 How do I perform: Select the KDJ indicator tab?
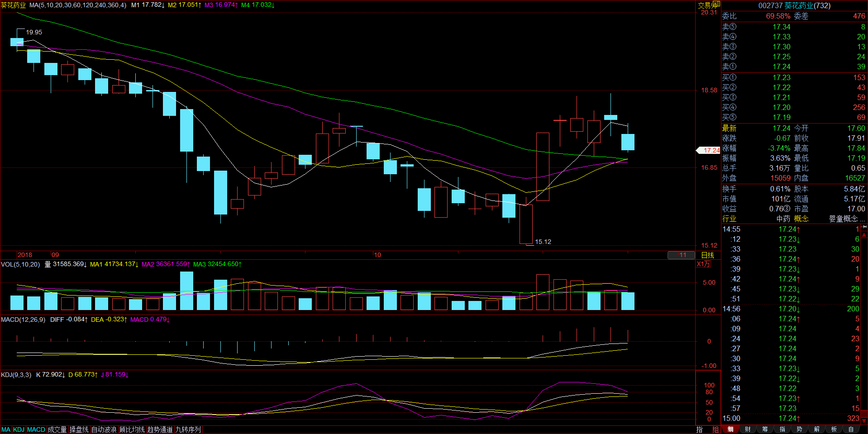click(19, 429)
